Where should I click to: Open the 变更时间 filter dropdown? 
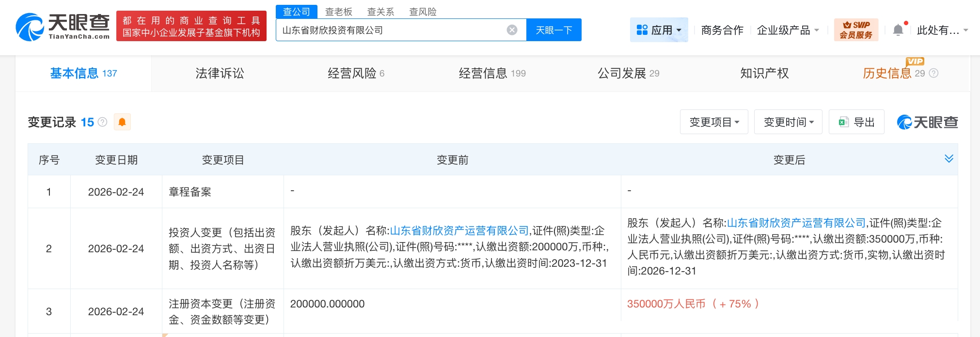[788, 122]
